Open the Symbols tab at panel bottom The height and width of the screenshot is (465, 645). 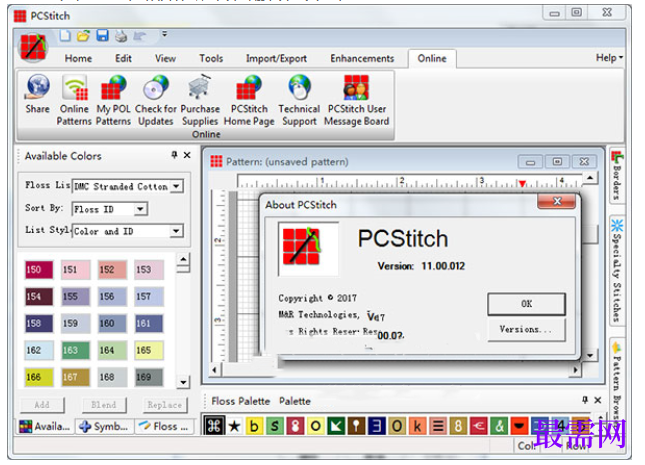[x=104, y=426]
